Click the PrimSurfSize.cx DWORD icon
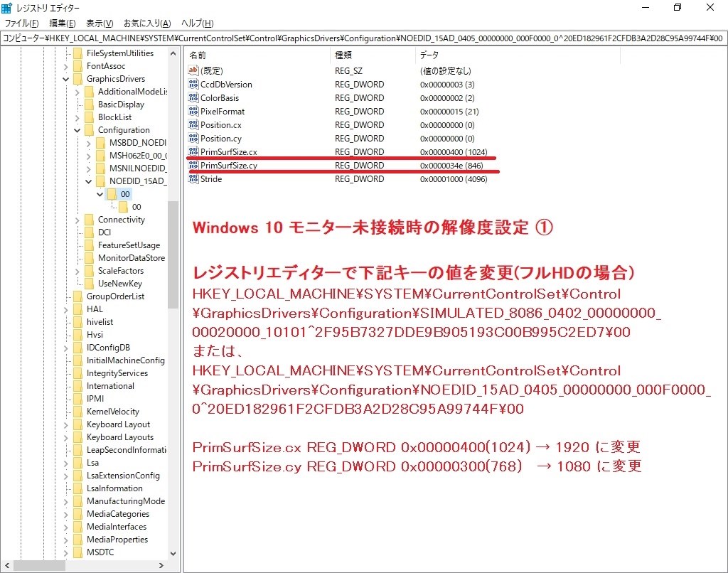Image resolution: width=728 pixels, height=573 pixels. pyautogui.click(x=193, y=151)
